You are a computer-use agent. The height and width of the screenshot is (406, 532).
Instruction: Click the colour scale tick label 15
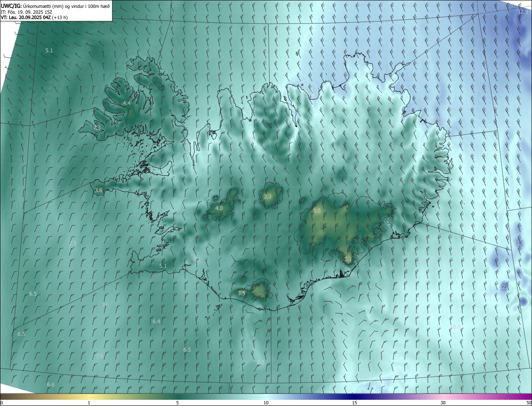355,403
